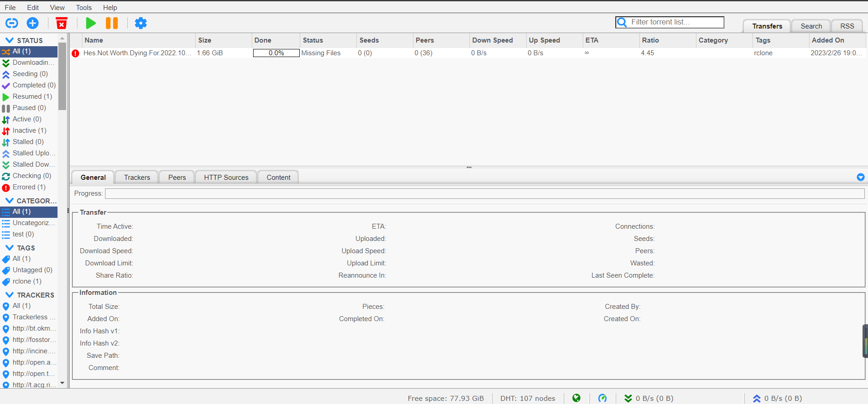Select http://bt.okm tracker filter
Viewport: 868px width, 404px height.
tap(29, 328)
